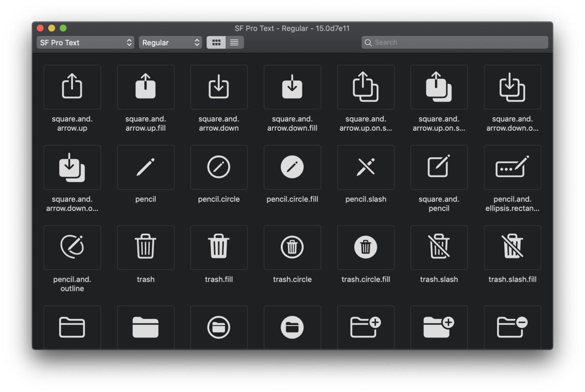The height and width of the screenshot is (392, 585).
Task: Select the square.and.arrow.up symbol
Action: [72, 87]
